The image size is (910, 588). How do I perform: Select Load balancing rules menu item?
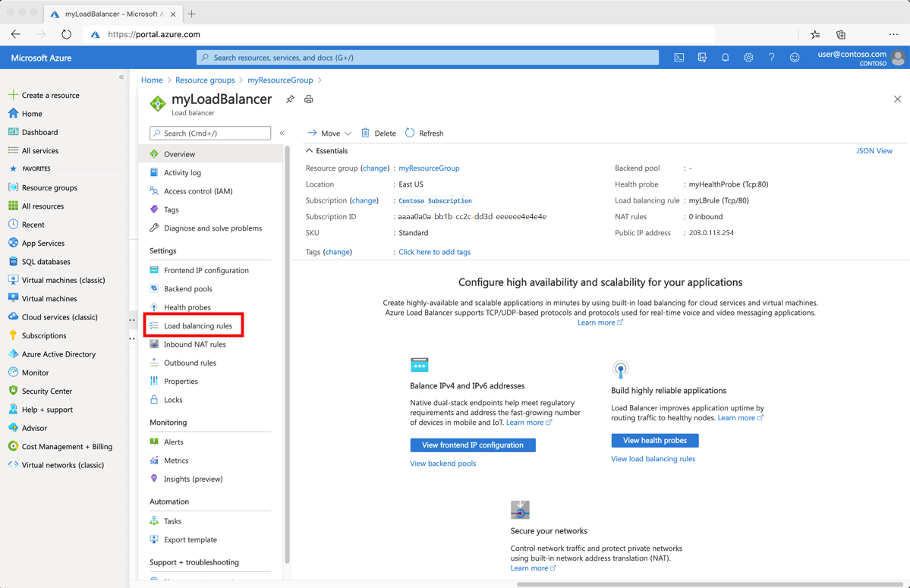(198, 325)
